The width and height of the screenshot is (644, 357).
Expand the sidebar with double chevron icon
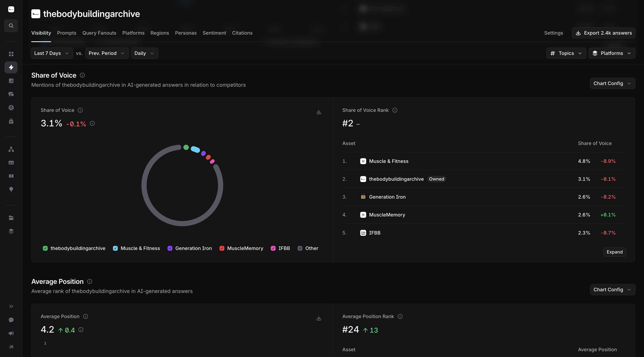[11, 306]
